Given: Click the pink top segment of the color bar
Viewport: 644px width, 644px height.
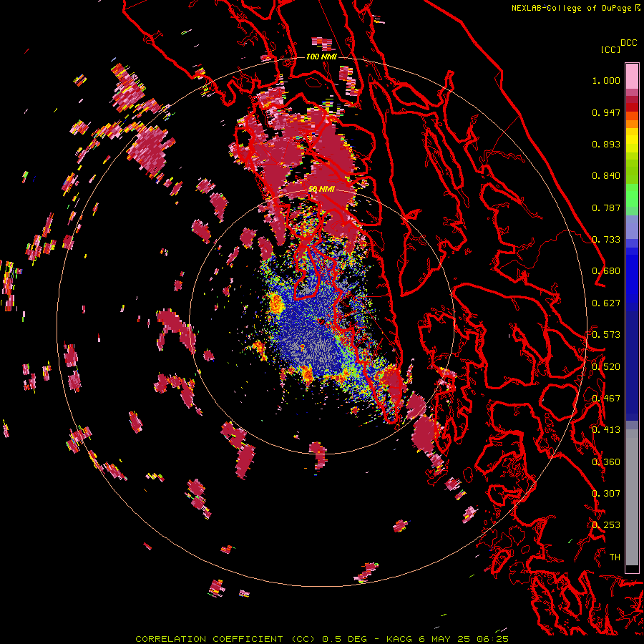Looking at the screenshot, I should pos(632,76).
